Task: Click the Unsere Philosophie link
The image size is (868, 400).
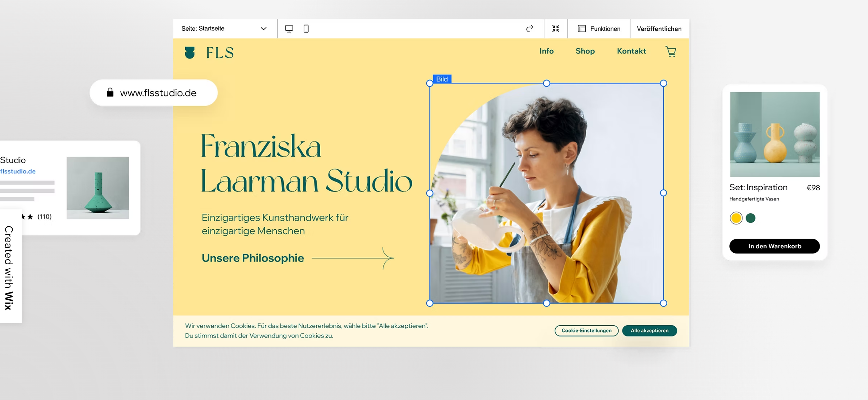Action: 253,258
